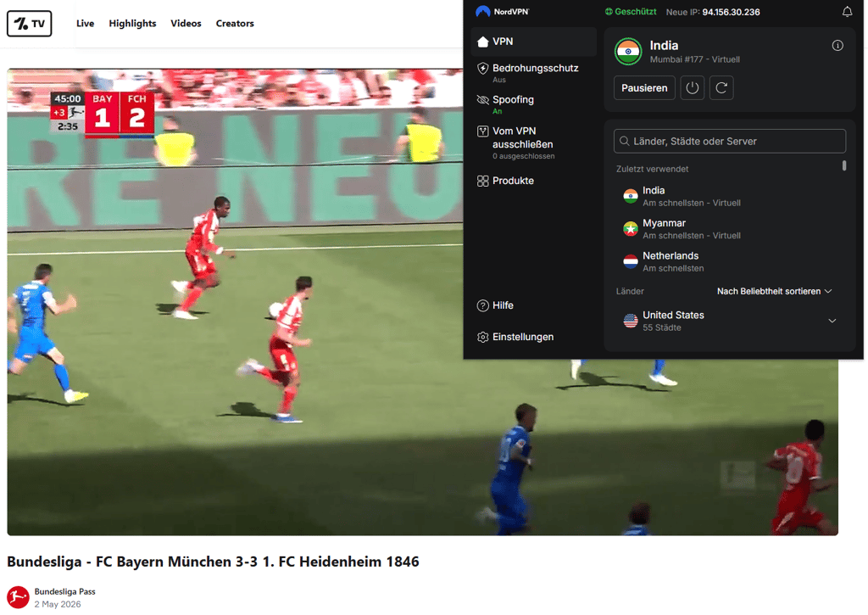Click the match title heading
Image resolution: width=868 pixels, height=615 pixels.
[x=213, y=562]
